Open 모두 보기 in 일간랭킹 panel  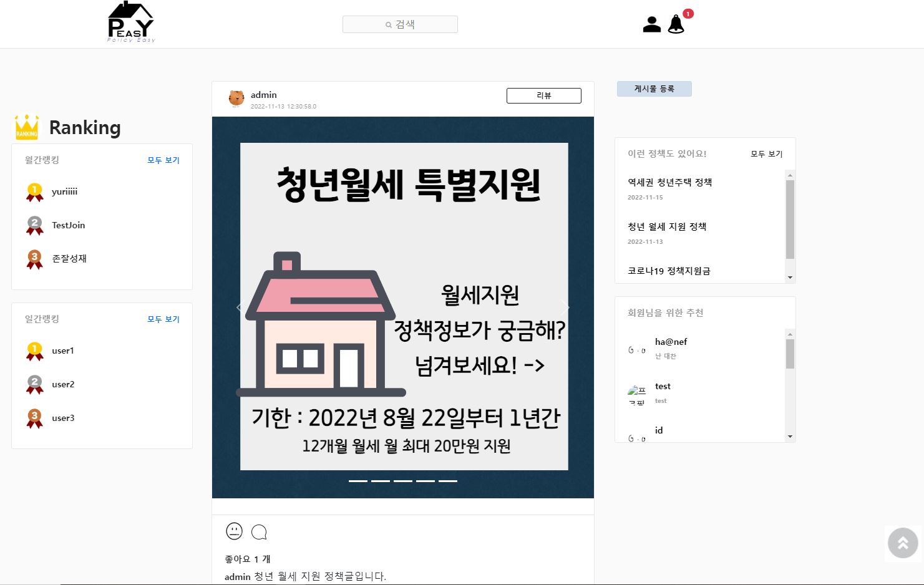point(163,319)
